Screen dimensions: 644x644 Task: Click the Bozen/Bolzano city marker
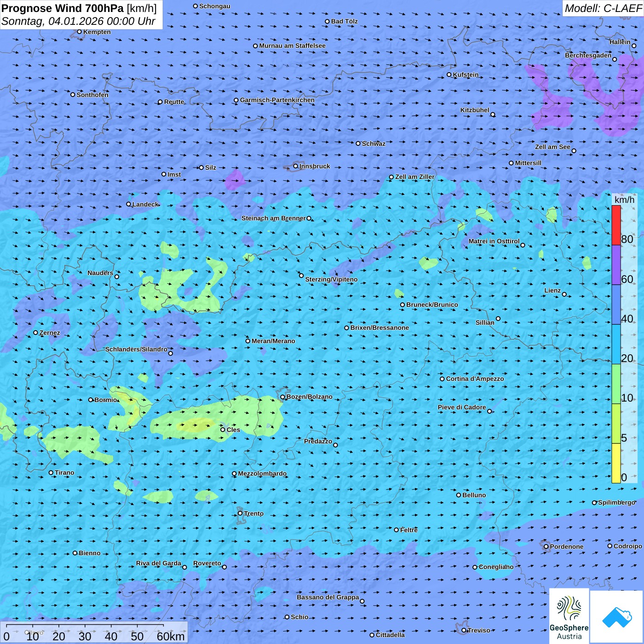[282, 397]
